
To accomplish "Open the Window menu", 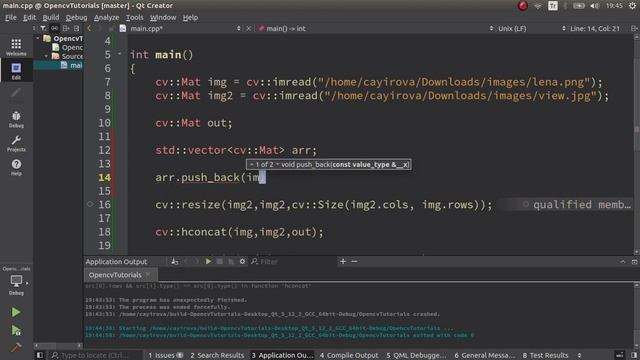I will [163, 17].
